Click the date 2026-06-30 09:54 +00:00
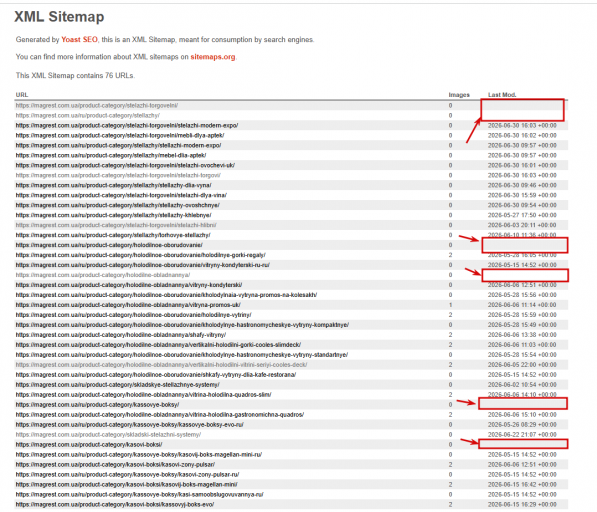 tap(522, 205)
